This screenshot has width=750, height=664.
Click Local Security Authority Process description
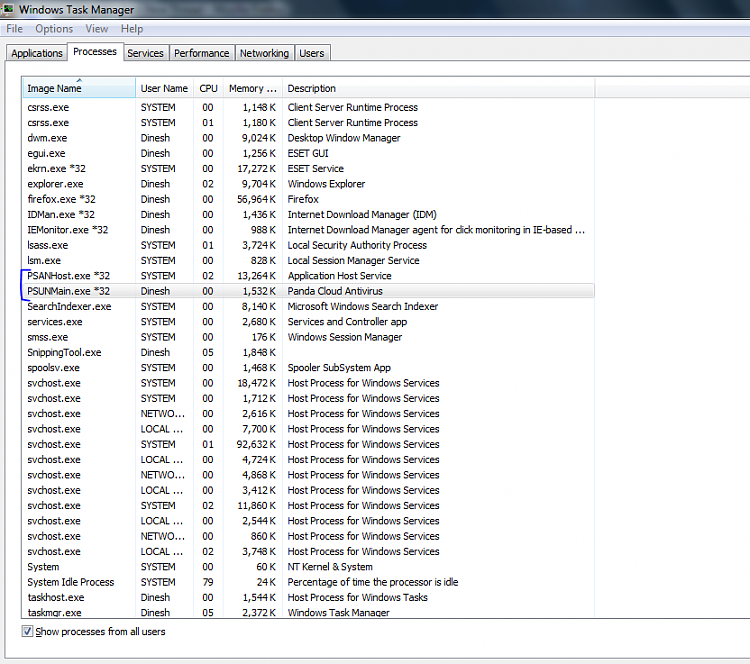click(357, 245)
